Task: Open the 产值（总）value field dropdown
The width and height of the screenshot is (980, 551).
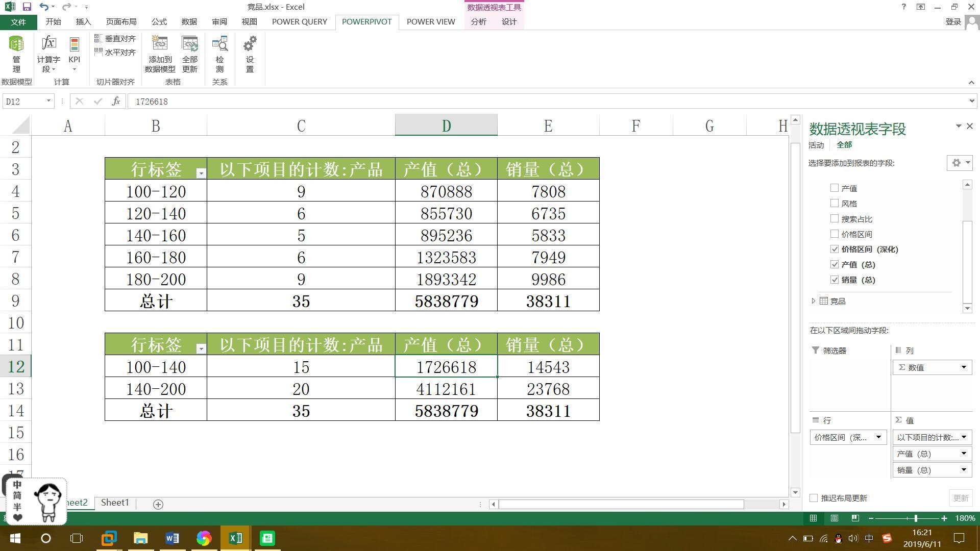Action: point(963,454)
